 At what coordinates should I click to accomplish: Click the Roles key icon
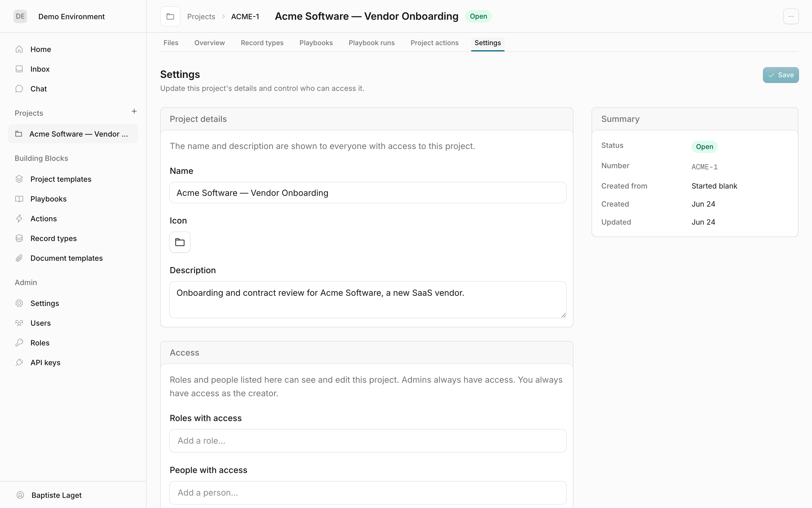pyautogui.click(x=19, y=343)
